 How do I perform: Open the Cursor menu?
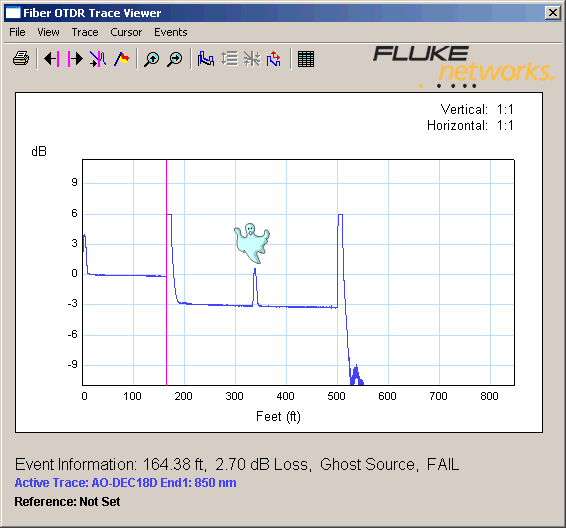(x=126, y=32)
